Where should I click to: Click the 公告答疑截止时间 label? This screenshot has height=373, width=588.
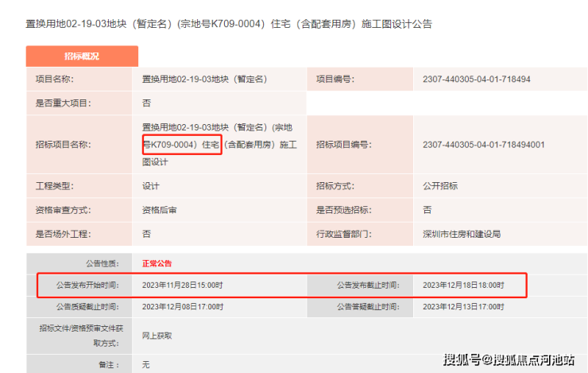point(368,307)
